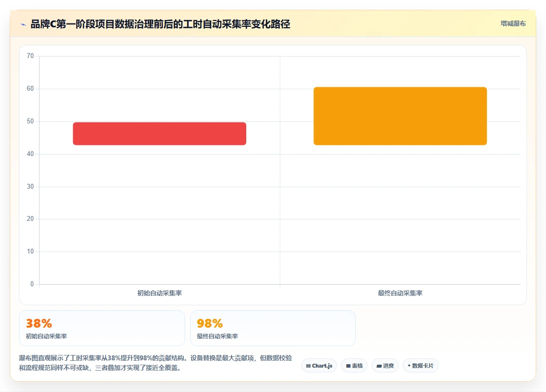This screenshot has height=392, width=546.
Task: Select the 98% 最终自动采集率 card
Action: 273,328
